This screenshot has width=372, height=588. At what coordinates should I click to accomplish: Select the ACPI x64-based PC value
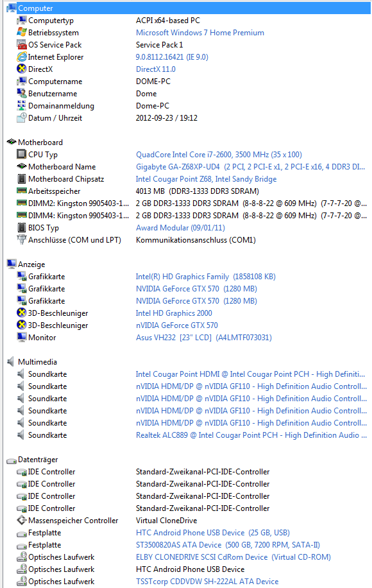click(168, 21)
